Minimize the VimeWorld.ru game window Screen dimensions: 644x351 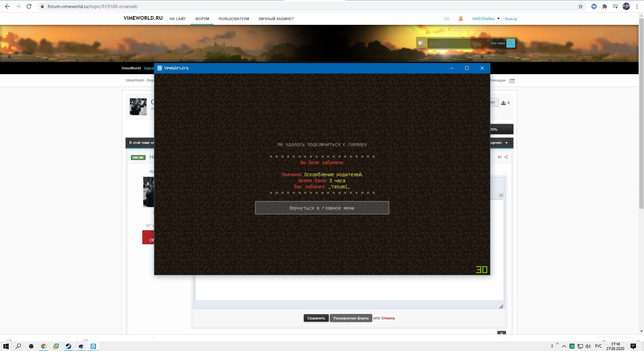452,68
